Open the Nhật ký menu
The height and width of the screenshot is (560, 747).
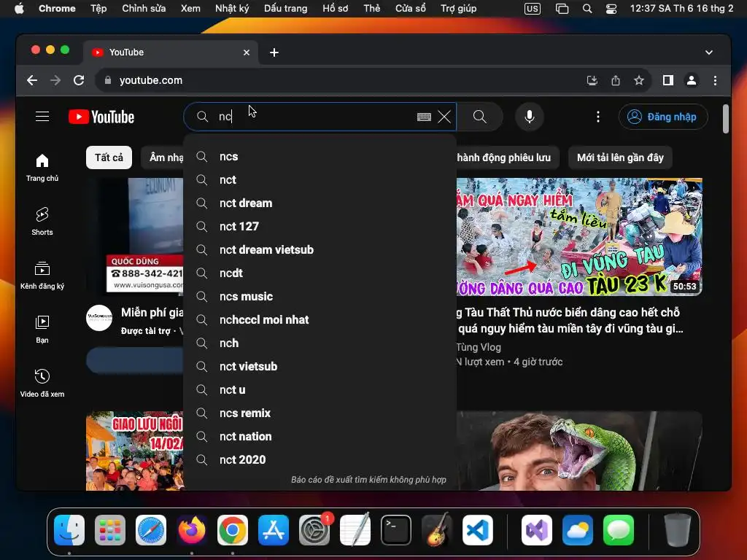[232, 9]
